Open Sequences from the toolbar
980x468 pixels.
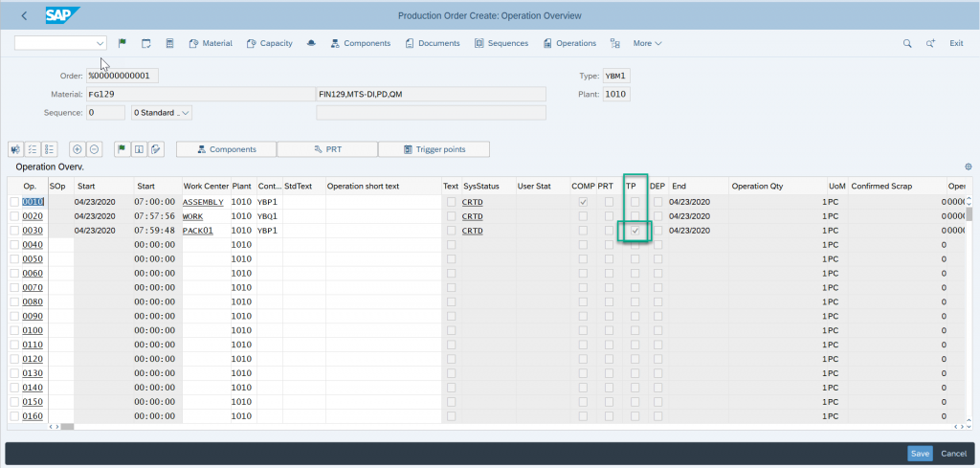pos(501,43)
